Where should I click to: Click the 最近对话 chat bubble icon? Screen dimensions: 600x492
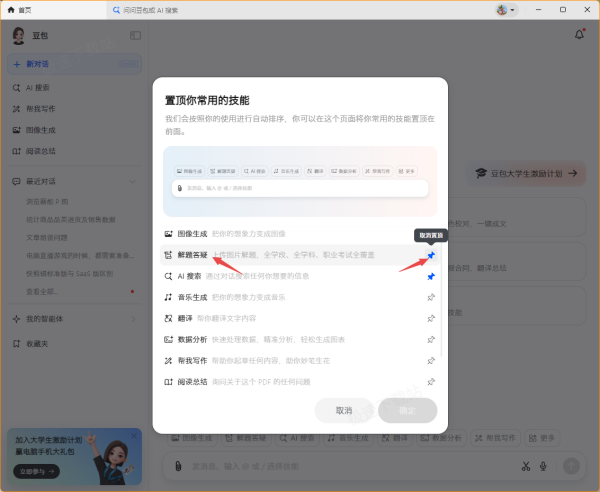point(16,181)
